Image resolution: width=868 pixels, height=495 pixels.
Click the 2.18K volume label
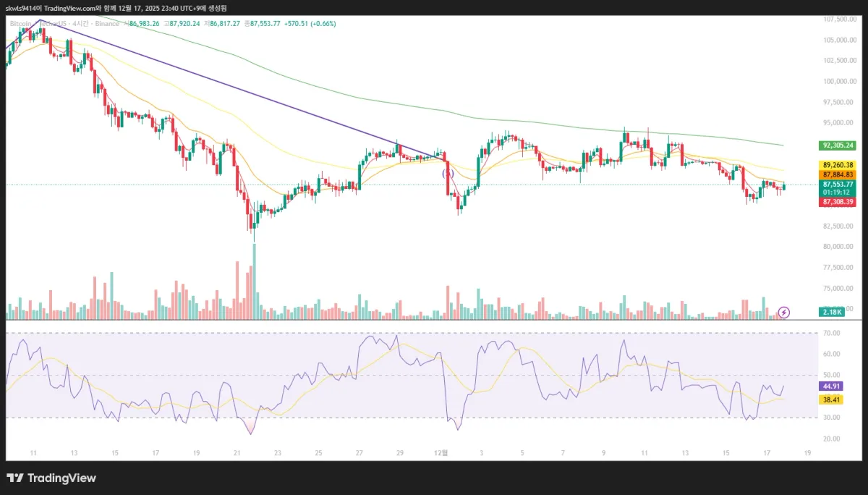pos(832,312)
